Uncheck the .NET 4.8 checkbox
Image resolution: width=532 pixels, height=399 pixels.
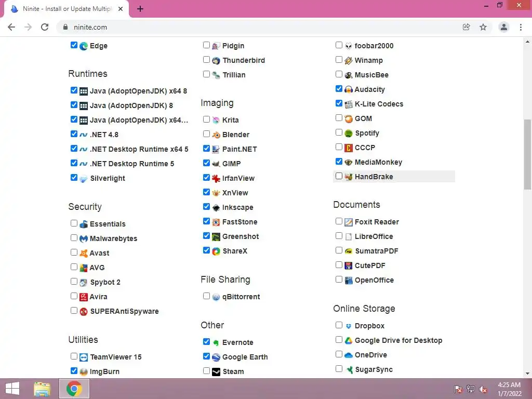(x=74, y=134)
